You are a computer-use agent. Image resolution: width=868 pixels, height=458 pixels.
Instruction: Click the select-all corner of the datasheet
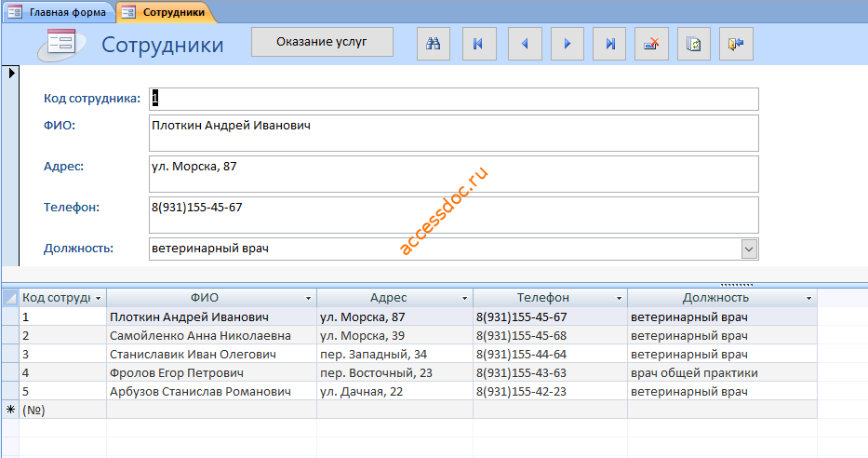point(10,298)
